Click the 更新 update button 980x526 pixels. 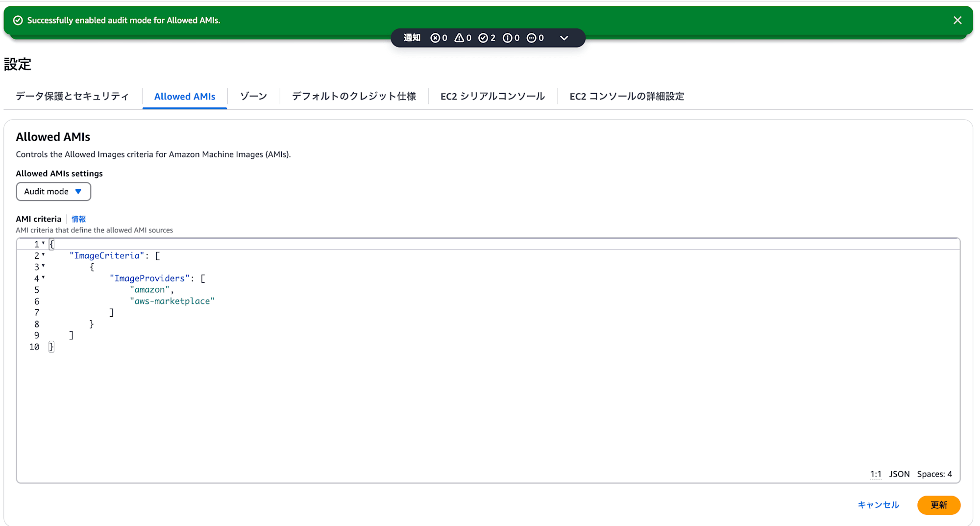tap(939, 505)
